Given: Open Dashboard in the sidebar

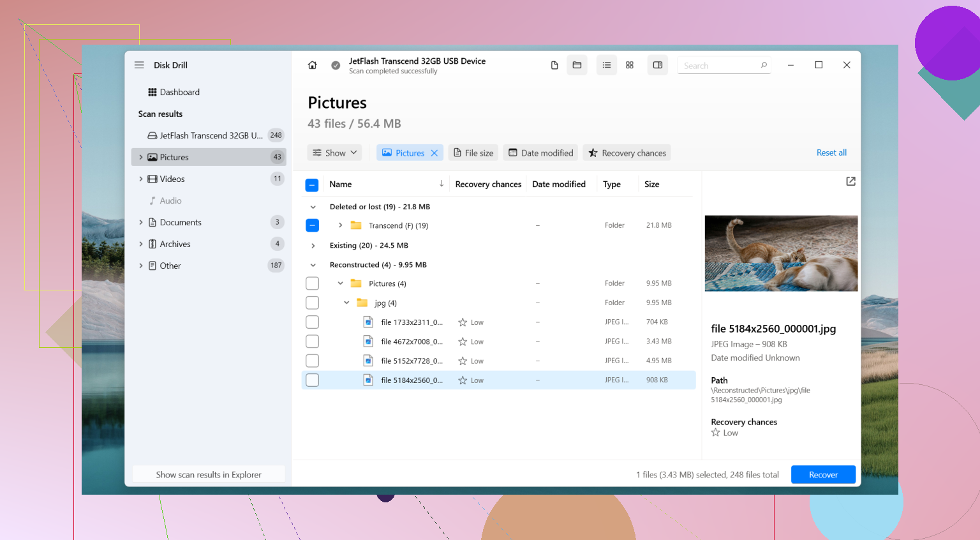Looking at the screenshot, I should 209,93.
